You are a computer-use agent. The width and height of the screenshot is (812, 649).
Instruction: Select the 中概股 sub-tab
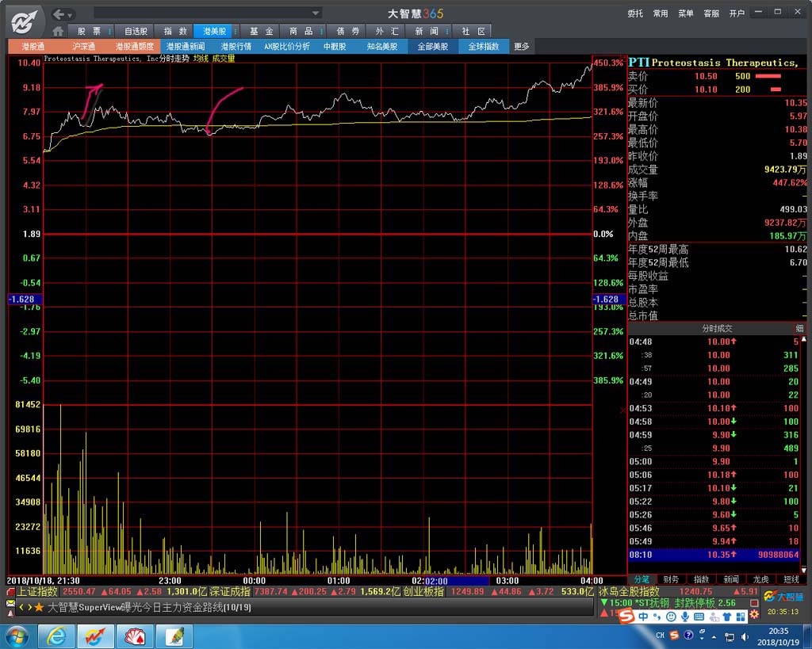coord(335,47)
